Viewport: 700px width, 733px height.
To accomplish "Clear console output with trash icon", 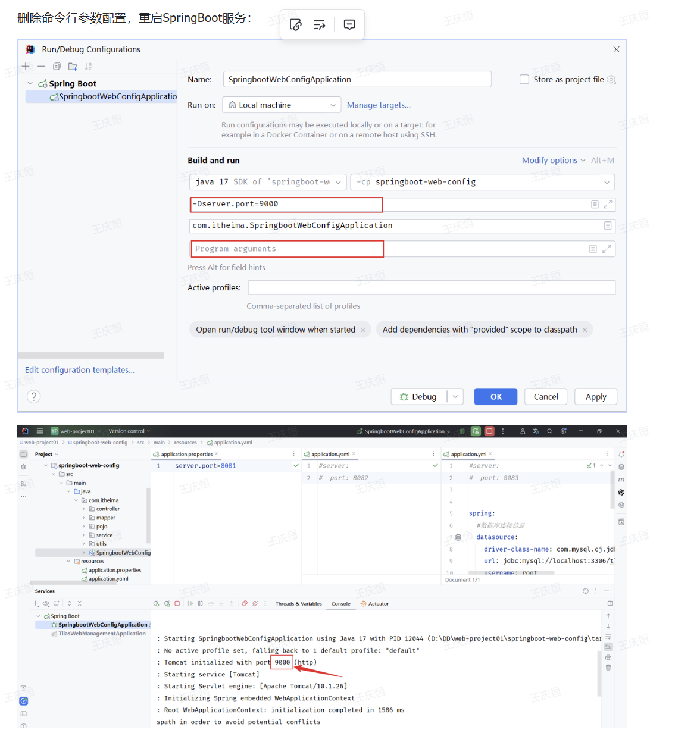I will (608, 668).
